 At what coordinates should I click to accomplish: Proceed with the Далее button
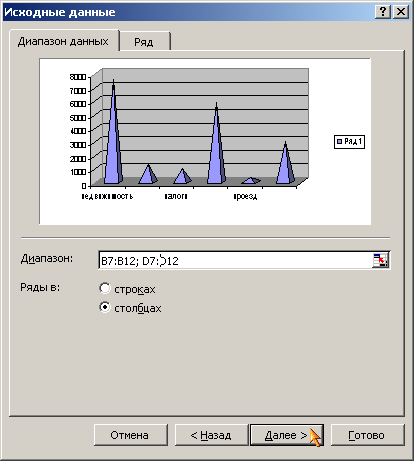pos(287,435)
